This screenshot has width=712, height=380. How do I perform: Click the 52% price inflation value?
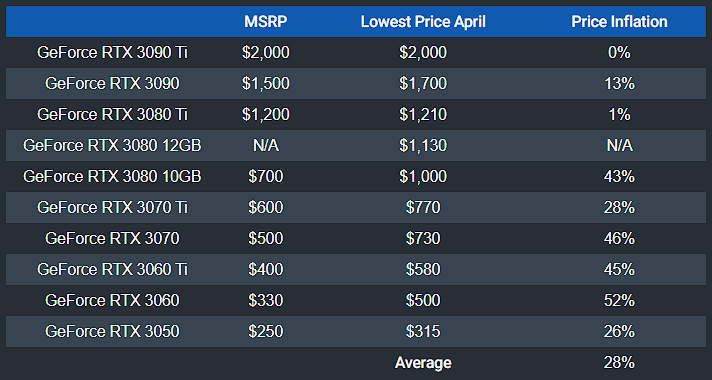pos(619,301)
